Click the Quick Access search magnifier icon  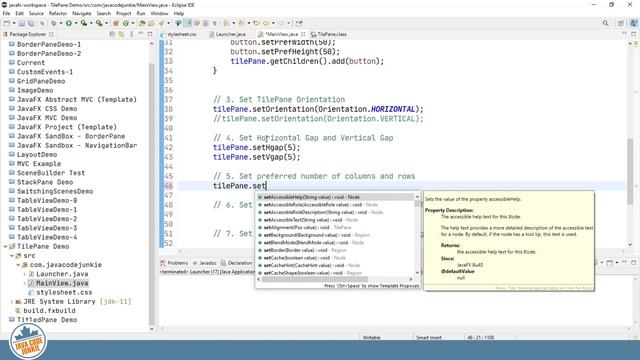coord(606,23)
